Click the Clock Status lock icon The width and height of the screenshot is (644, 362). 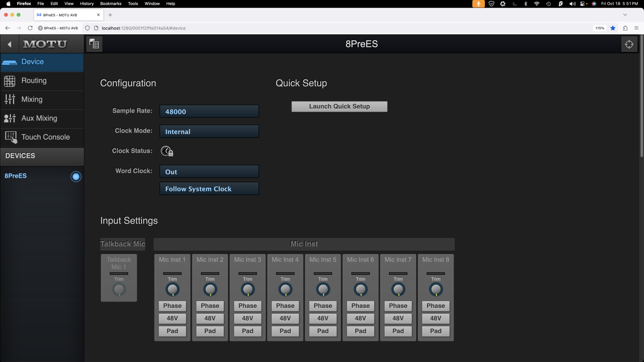point(167,151)
